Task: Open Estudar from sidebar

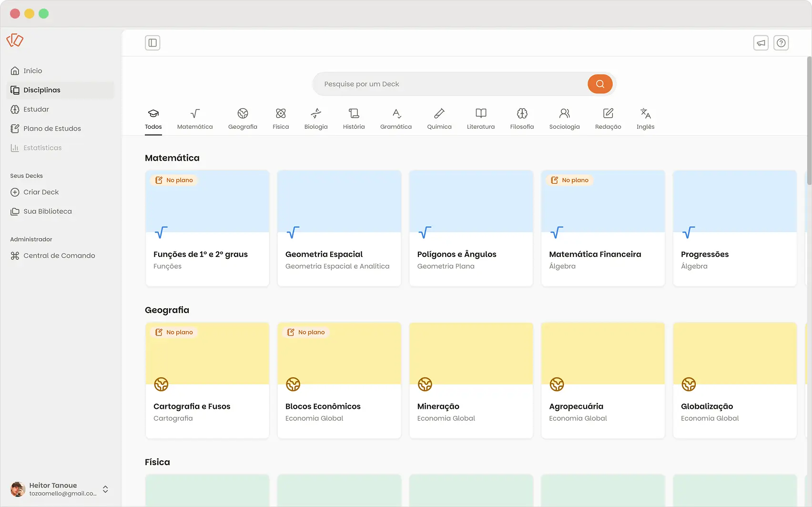Action: [x=61, y=109]
